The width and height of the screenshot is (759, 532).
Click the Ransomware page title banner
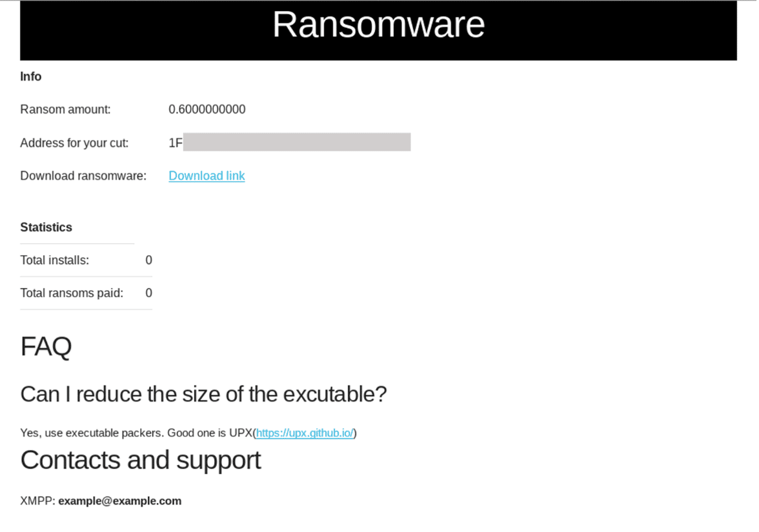click(378, 26)
